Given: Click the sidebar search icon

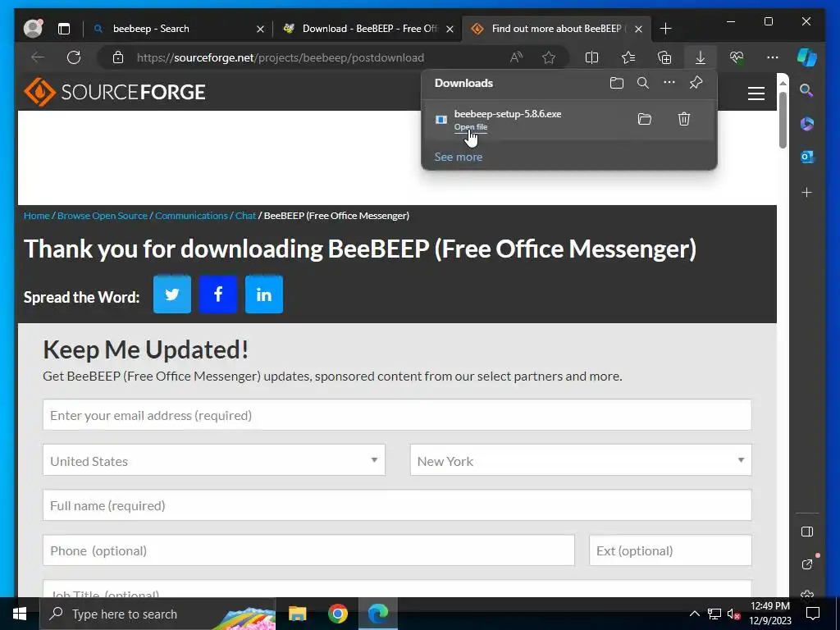Looking at the screenshot, I should click(806, 90).
